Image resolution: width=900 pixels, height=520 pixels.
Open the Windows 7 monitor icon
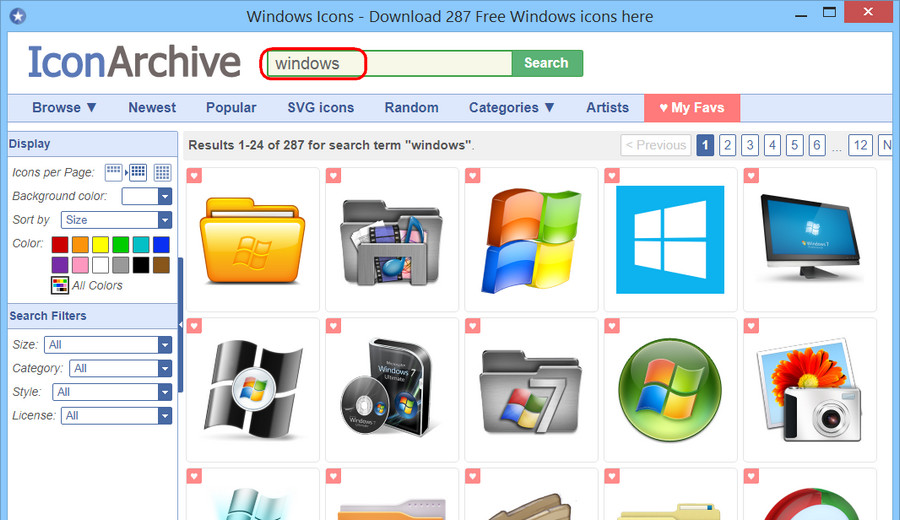810,238
